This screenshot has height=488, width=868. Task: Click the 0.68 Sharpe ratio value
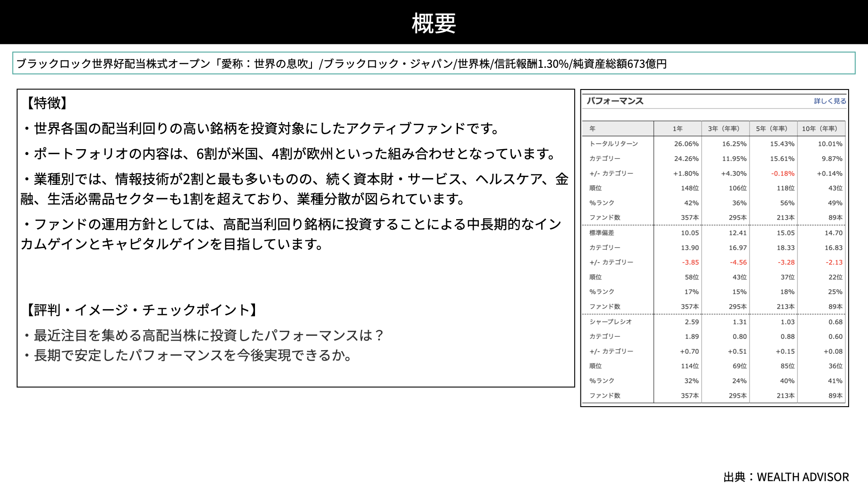click(835, 322)
